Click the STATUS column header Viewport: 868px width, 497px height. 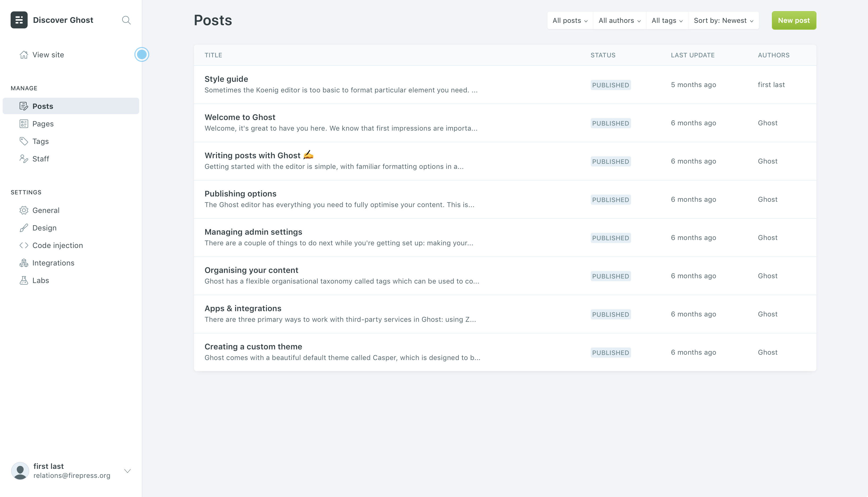pos(603,55)
